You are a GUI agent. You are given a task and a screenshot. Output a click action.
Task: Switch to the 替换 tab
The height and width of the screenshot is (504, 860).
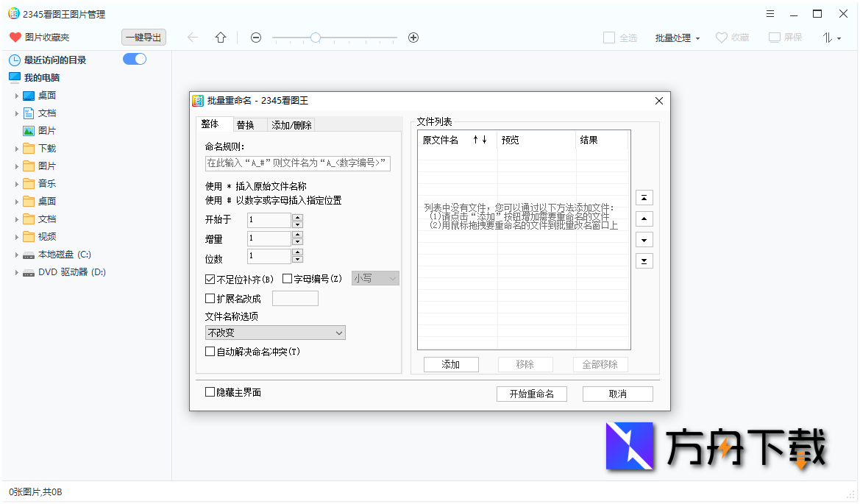click(x=249, y=124)
